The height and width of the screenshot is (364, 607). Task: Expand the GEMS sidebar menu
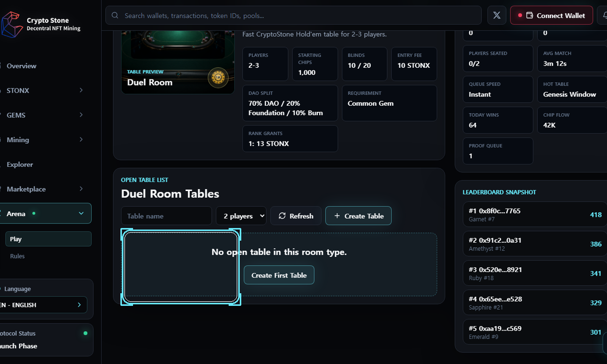coord(81,115)
